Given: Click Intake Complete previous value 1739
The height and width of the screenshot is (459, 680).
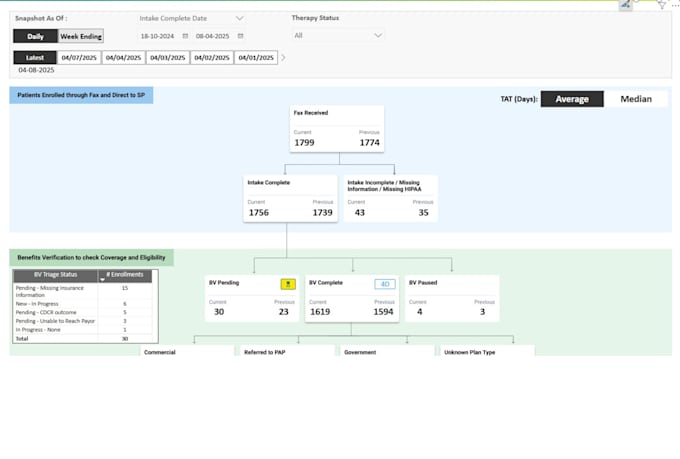Looking at the screenshot, I should [x=323, y=213].
